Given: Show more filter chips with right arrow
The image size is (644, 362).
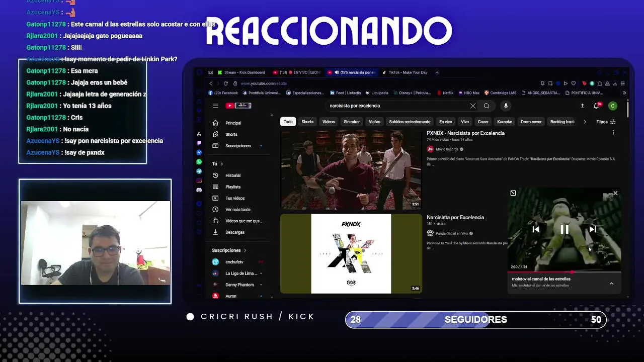Looking at the screenshot, I should click(x=585, y=122).
